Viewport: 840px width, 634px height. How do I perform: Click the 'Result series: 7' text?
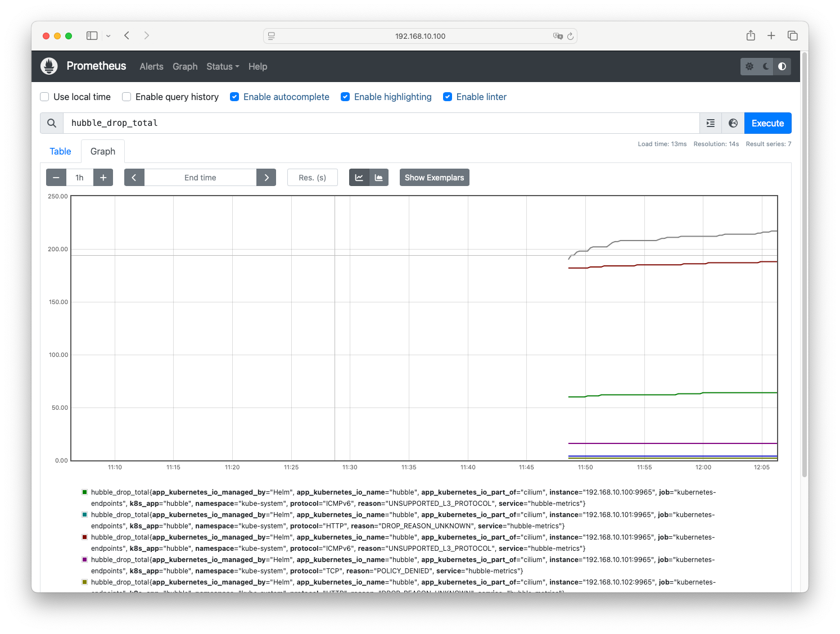pos(769,144)
